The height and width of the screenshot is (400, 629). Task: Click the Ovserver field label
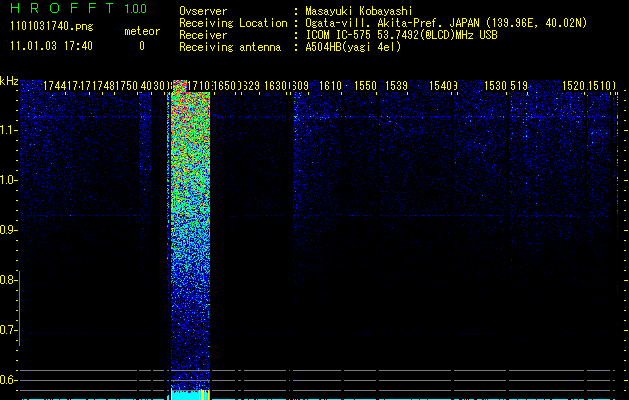[x=203, y=11]
